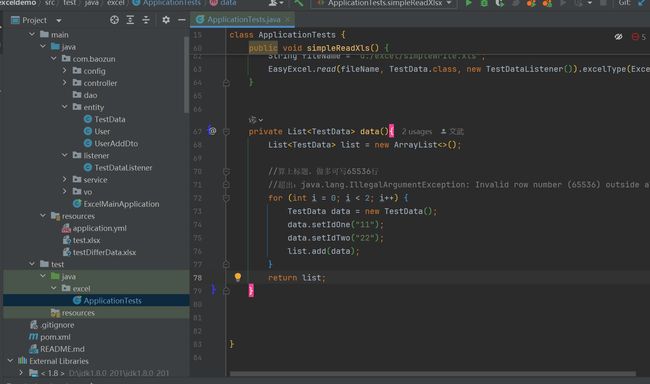This screenshot has width=650, height=384.
Task: Hide the Project tool window
Action: coord(182,20)
